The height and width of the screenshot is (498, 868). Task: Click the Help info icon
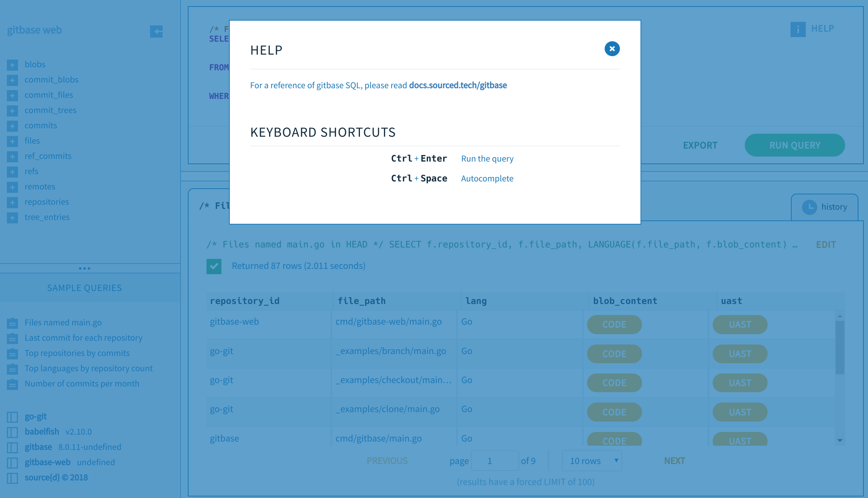click(x=798, y=29)
